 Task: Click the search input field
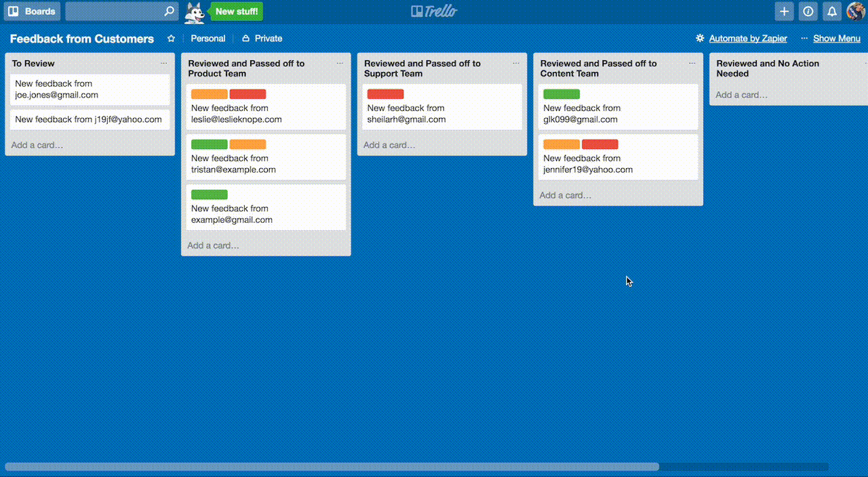click(114, 12)
